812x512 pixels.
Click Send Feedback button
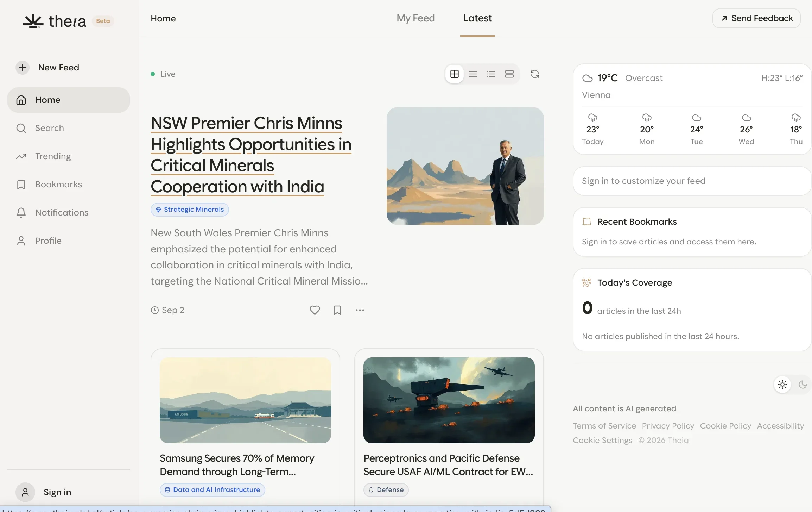tap(756, 18)
